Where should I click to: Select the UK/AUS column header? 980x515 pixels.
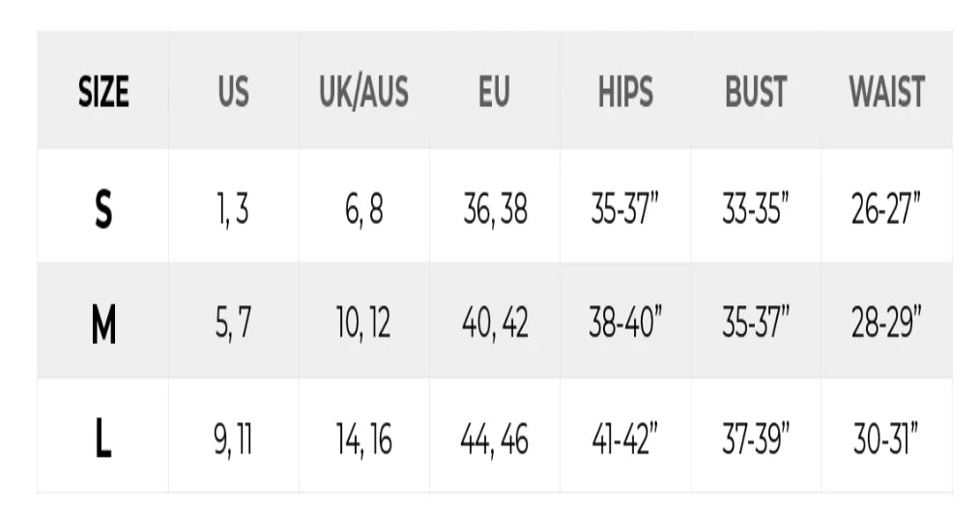click(x=363, y=93)
